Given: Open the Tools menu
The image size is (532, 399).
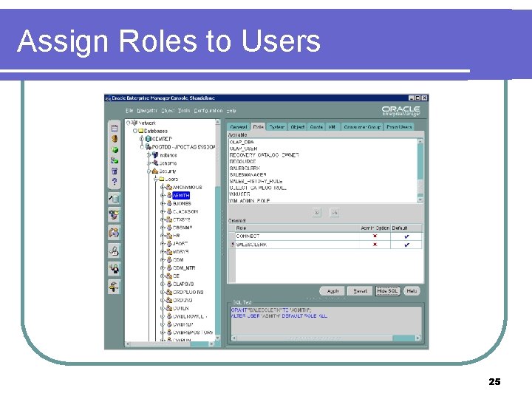Looking at the screenshot, I should point(184,111).
